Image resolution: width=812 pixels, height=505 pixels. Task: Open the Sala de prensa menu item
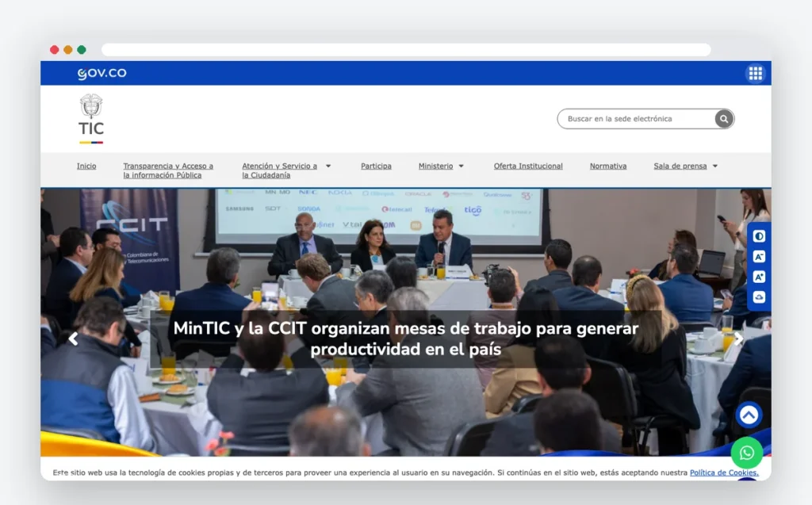coord(680,166)
